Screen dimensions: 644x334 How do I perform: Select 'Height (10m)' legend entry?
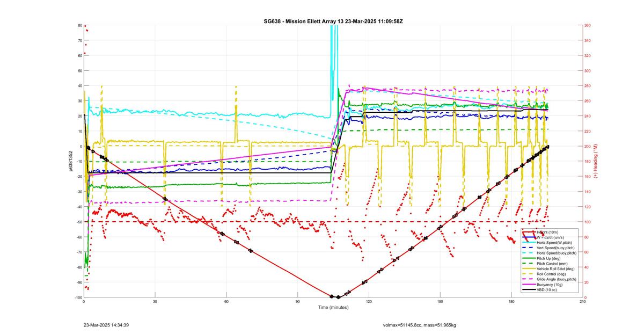coord(547,232)
